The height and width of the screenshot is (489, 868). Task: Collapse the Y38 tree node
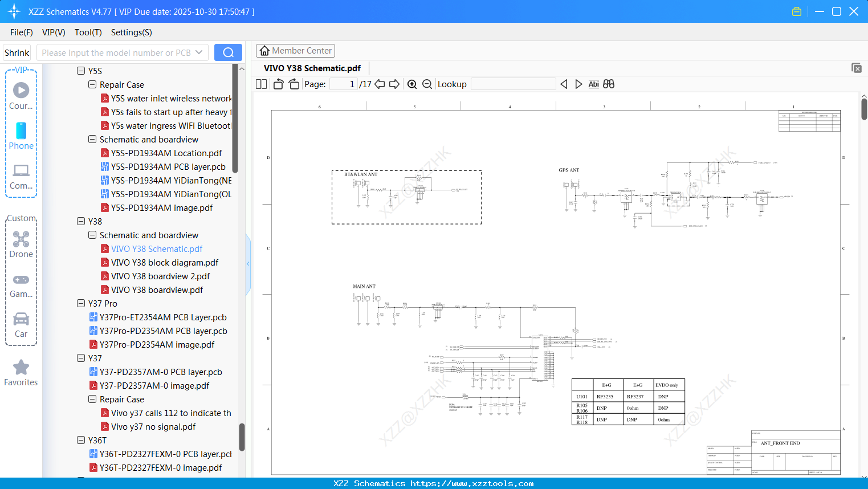tap(81, 221)
